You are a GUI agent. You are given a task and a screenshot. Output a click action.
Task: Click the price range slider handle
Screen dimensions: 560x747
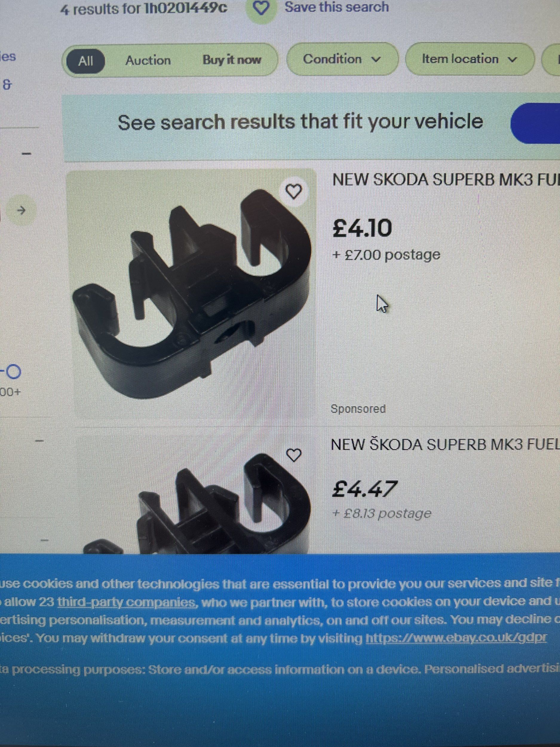pyautogui.click(x=13, y=372)
